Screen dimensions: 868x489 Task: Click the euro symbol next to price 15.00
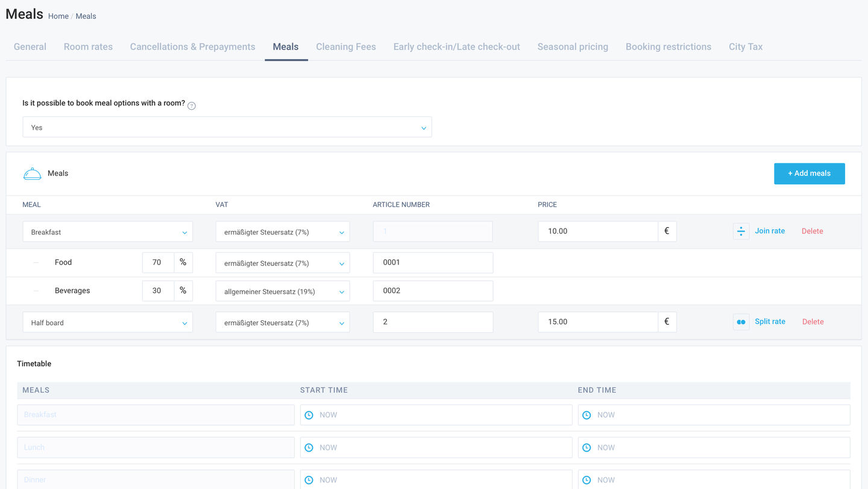(667, 322)
